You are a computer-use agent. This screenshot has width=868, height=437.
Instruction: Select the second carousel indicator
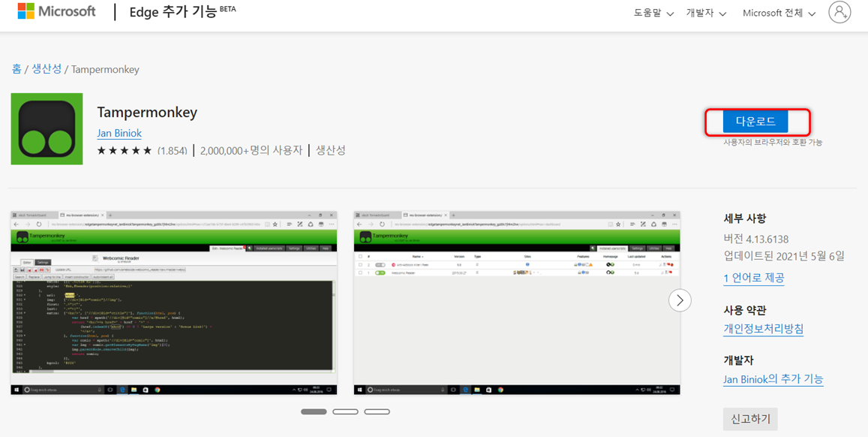coord(345,411)
